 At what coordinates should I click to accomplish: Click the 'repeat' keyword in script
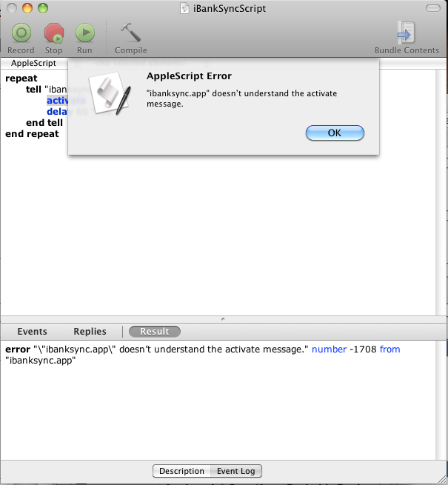click(21, 78)
